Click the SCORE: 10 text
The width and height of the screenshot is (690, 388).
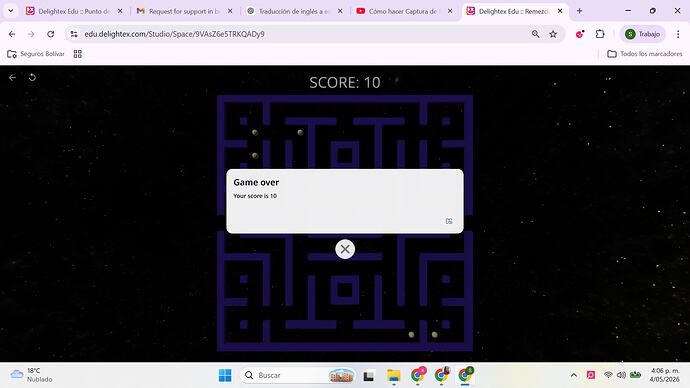[345, 83]
